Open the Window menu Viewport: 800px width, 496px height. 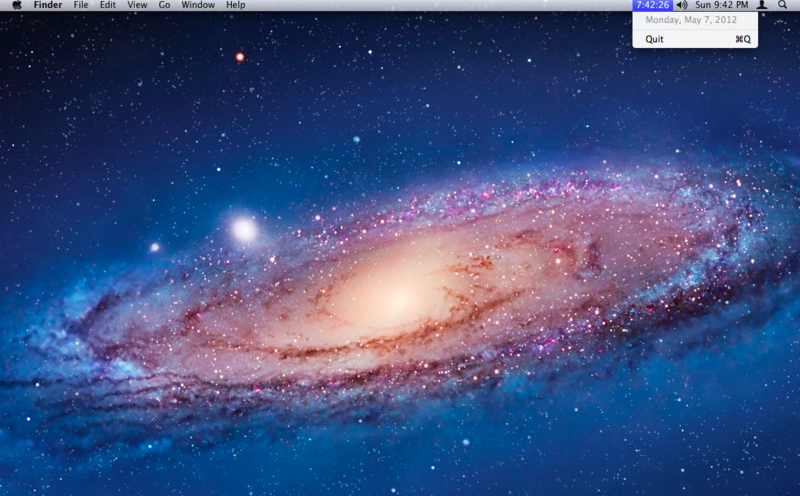(198, 5)
